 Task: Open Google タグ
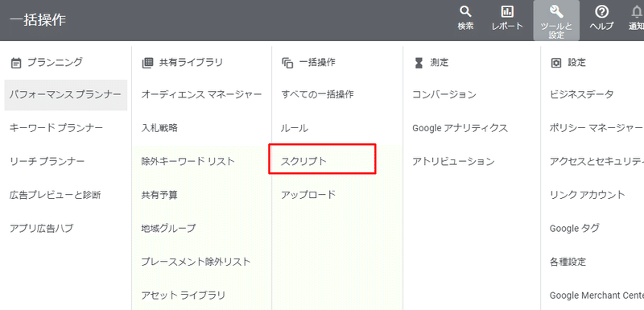tap(574, 228)
